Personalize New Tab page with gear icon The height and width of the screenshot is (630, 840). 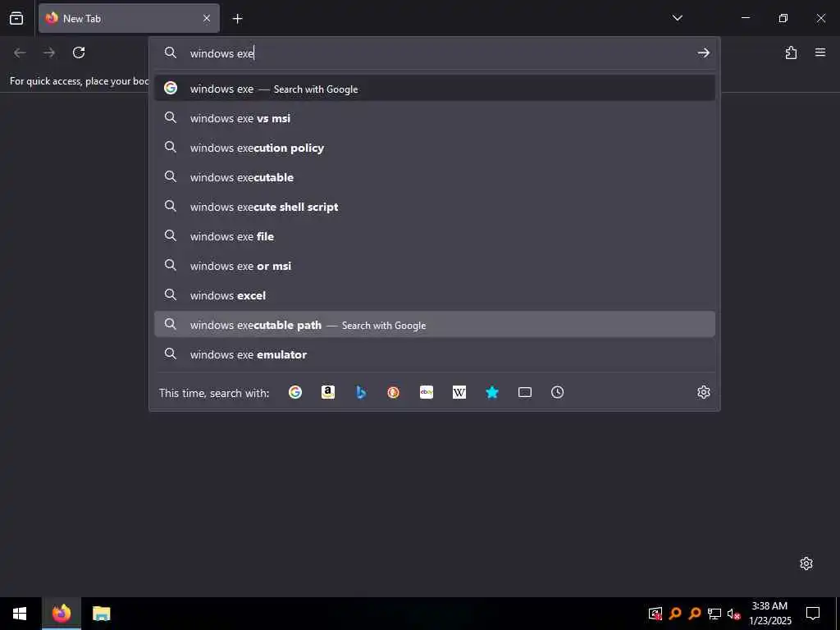[x=806, y=563]
